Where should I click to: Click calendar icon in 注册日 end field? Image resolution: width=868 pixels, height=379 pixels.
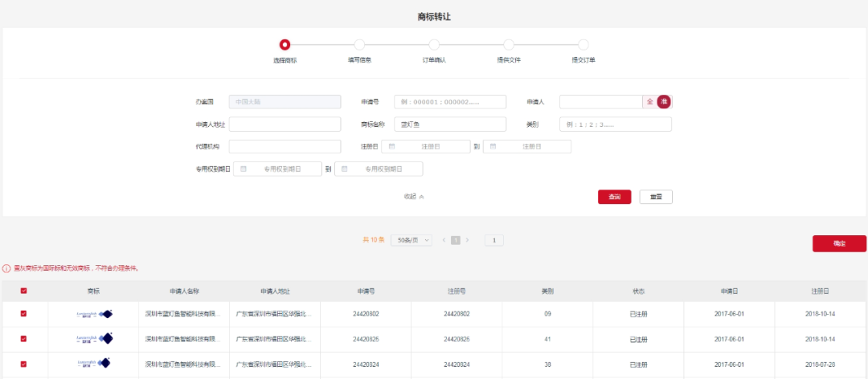point(493,147)
